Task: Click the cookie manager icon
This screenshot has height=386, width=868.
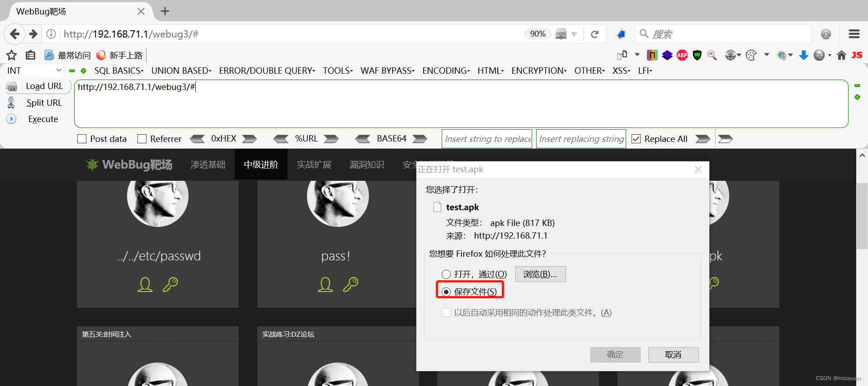Action: coord(751,55)
